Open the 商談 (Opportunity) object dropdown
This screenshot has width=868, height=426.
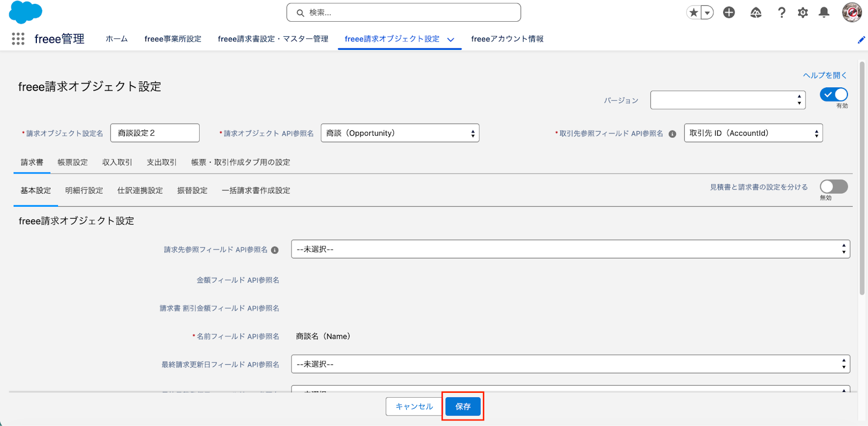(400, 133)
